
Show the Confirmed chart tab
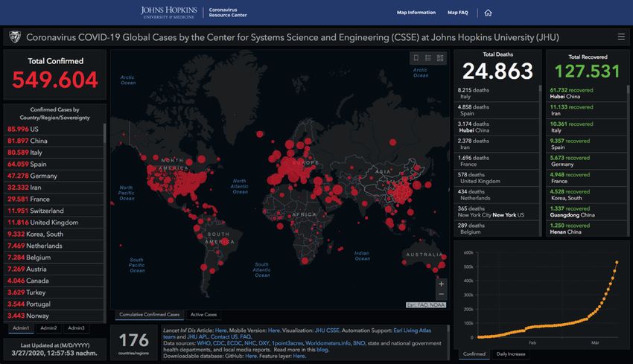[474, 354]
